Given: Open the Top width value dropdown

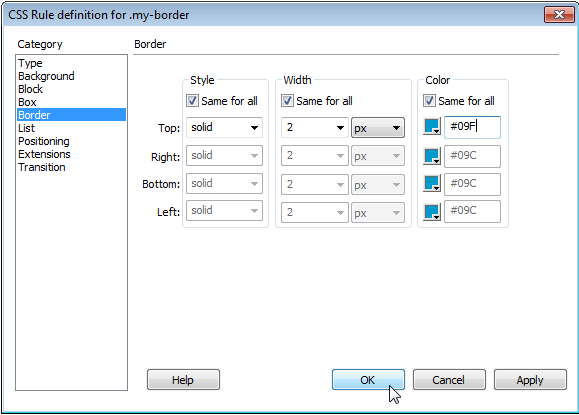Looking at the screenshot, I should coord(315,127).
